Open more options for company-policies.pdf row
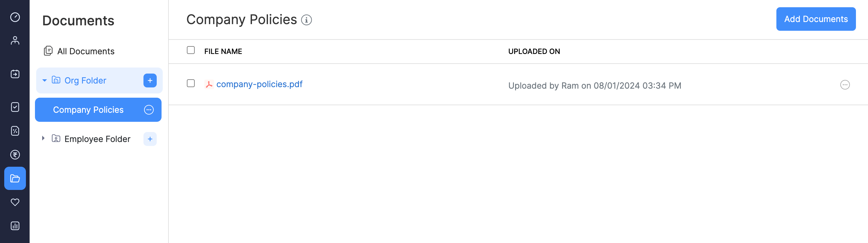 click(x=845, y=85)
